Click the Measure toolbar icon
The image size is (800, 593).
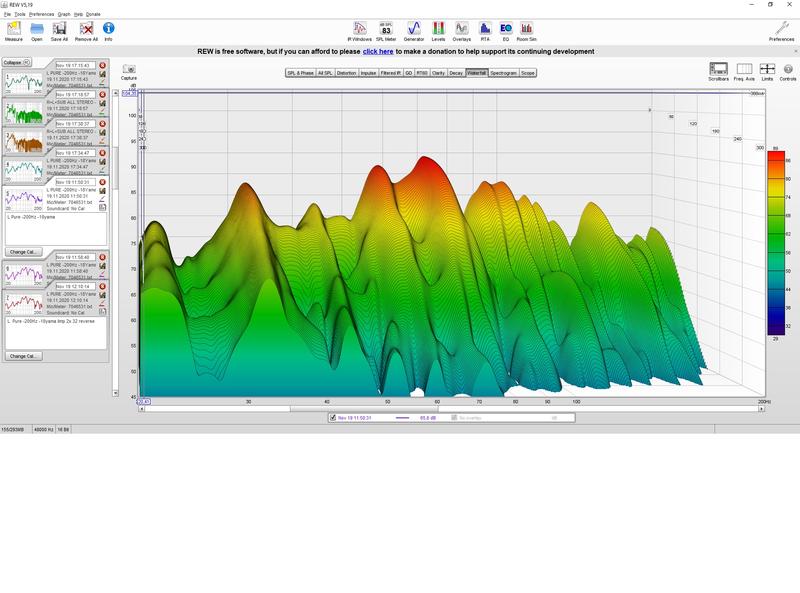(x=14, y=29)
